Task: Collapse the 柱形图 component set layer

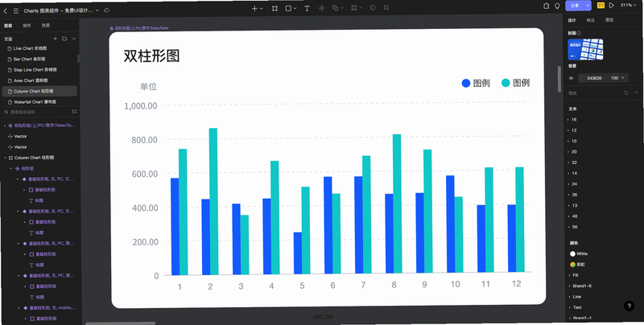Action: click(11, 168)
